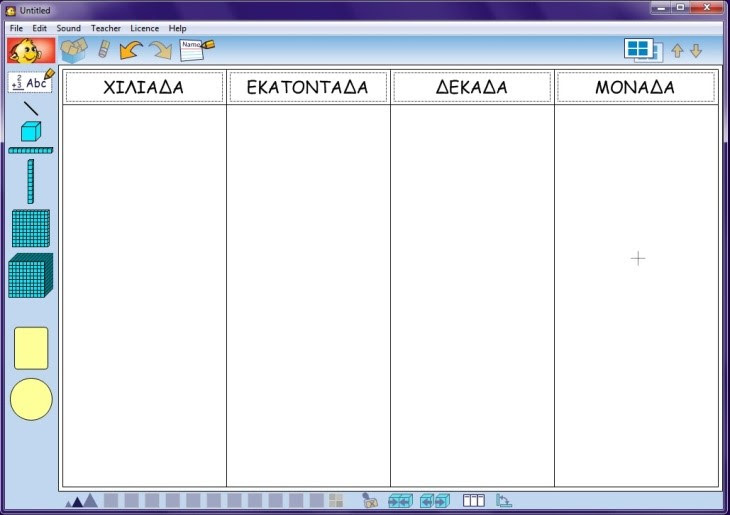Viewport: 730px width, 515px height.
Task: Select the text and number Abc tool
Action: pos(31,81)
